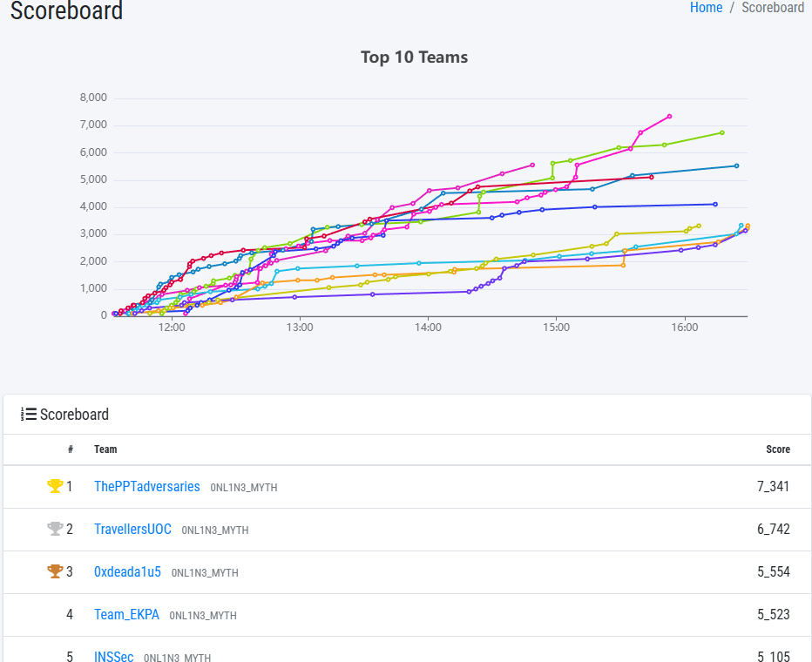View the 0xdeada1u5 team profile

coord(127,571)
